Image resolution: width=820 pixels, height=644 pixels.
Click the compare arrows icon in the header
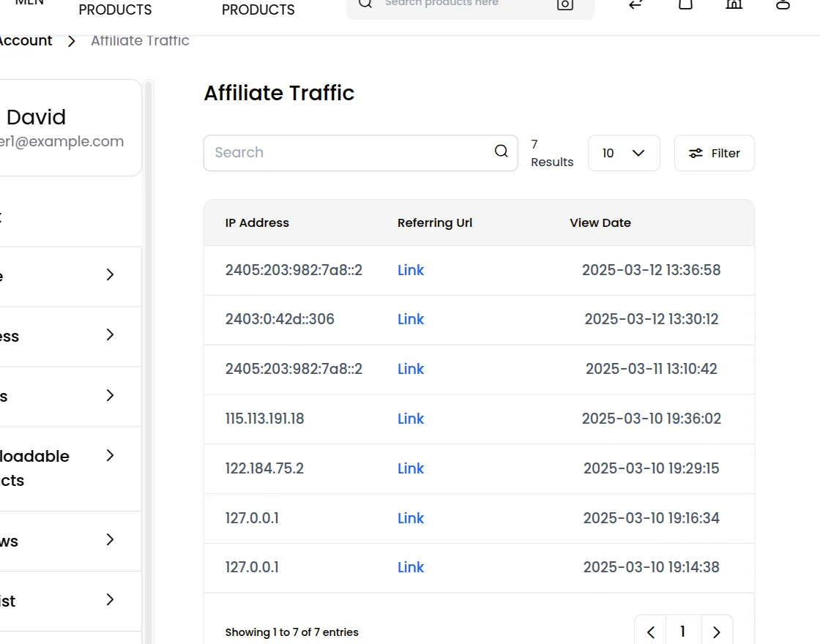point(635,4)
